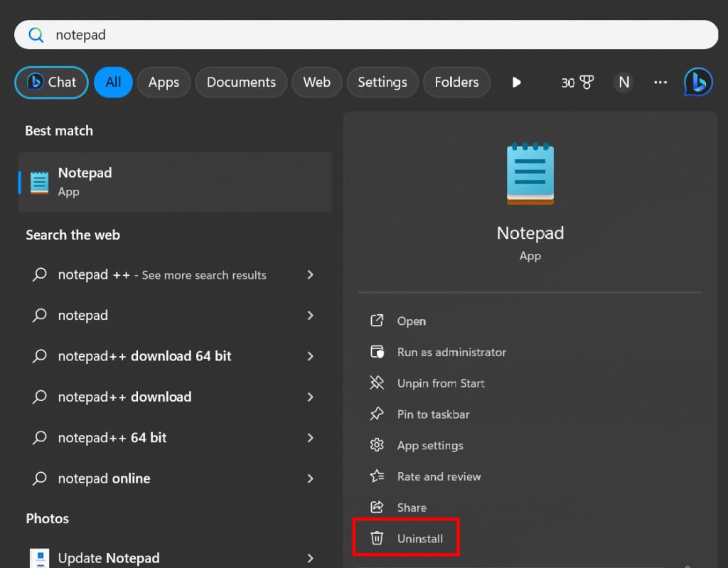Click the App settings gear icon
The height and width of the screenshot is (568, 728).
pos(377,445)
